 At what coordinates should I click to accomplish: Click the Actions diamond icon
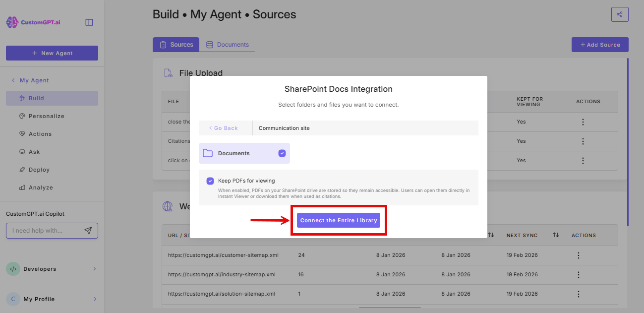pos(22,134)
